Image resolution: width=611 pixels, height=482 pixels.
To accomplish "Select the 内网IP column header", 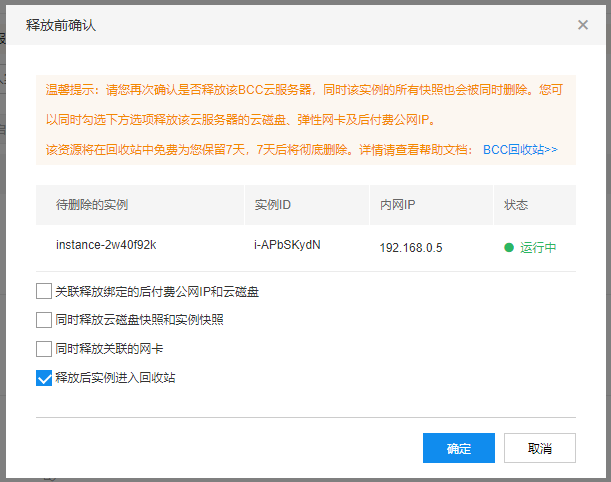I will point(397,205).
